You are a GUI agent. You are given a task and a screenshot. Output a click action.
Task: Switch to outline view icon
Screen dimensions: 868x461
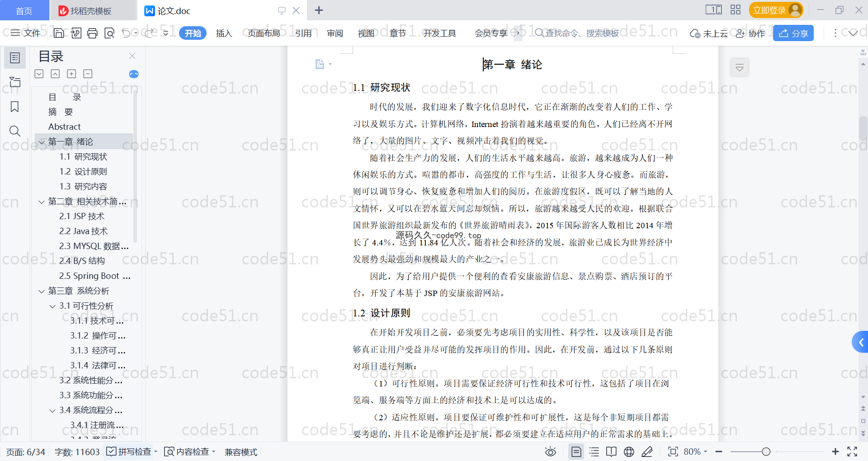click(594, 452)
